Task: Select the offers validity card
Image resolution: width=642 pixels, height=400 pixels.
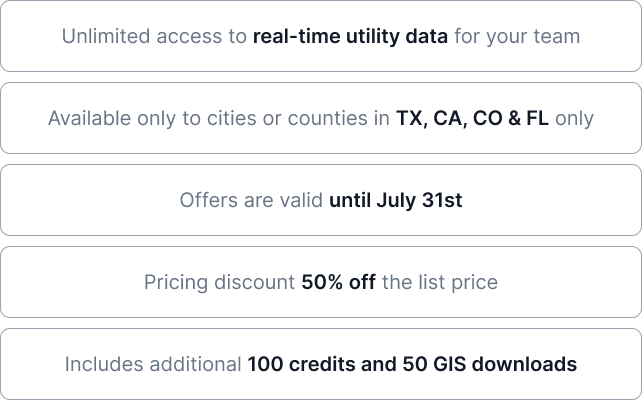Action: [321, 200]
